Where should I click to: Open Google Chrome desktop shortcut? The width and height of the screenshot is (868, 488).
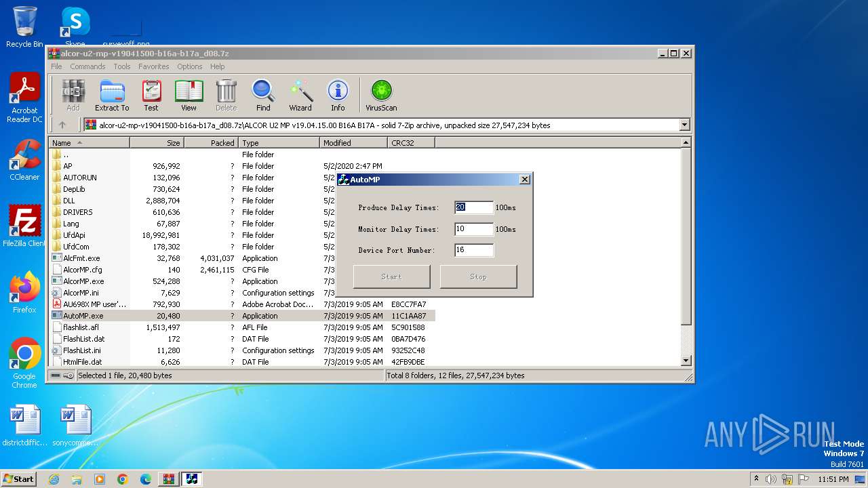click(24, 363)
